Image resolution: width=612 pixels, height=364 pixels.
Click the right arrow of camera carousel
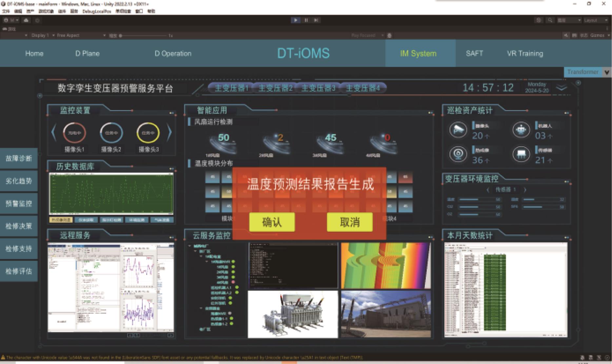(x=169, y=133)
